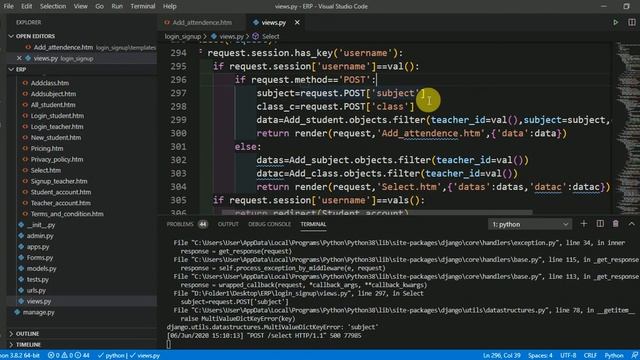Screen dimensions: 640x360
Task: Add a new terminal with plus icon
Action: 584,224
